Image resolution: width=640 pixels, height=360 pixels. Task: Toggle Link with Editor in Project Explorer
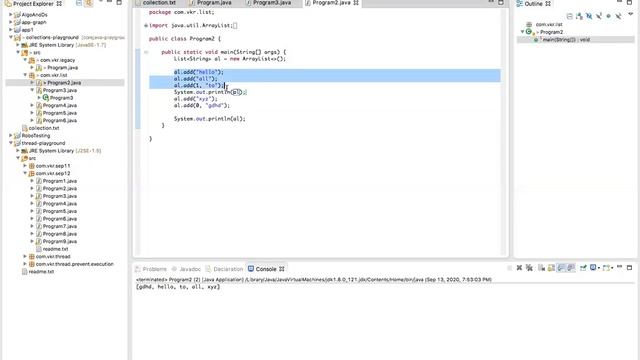[x=89, y=3]
